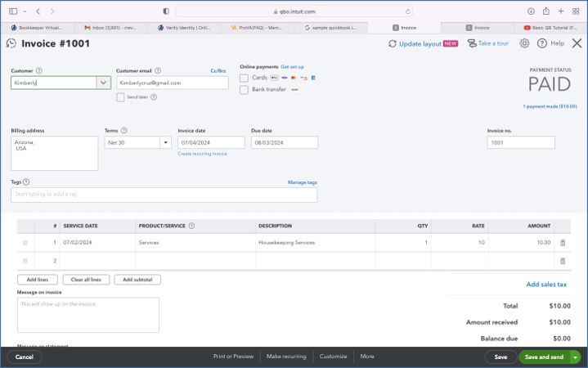The height and width of the screenshot is (368, 588).
Task: Click the privacy shield icon
Action: click(166, 11)
